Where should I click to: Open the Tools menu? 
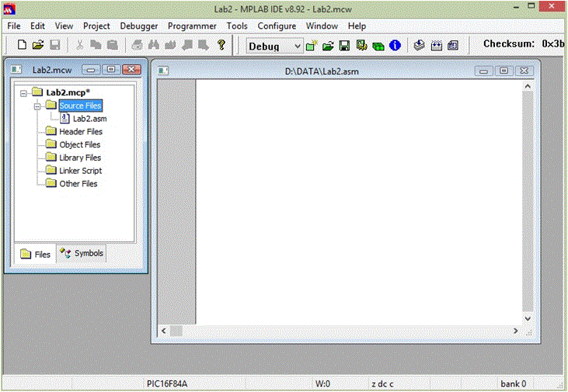[x=237, y=26]
